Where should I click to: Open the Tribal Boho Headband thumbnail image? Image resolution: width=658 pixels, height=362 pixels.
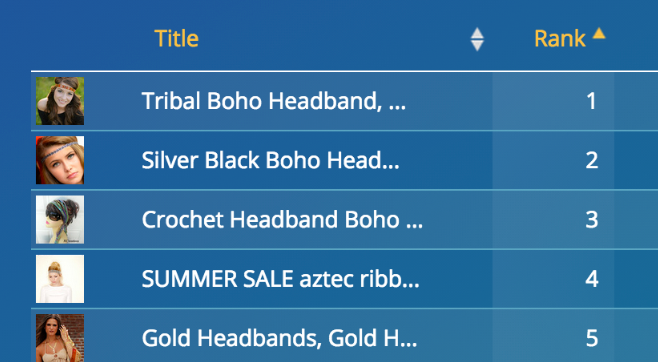pyautogui.click(x=60, y=101)
